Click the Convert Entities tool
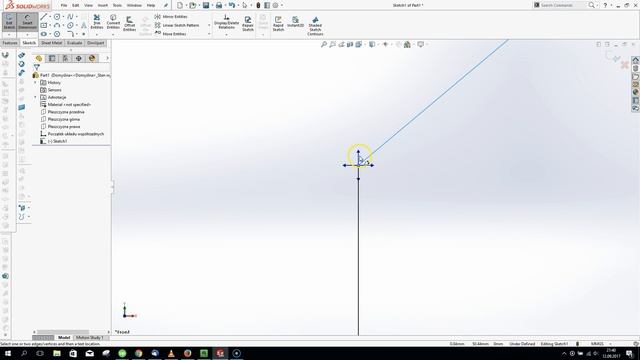The image size is (640, 360). click(113, 22)
